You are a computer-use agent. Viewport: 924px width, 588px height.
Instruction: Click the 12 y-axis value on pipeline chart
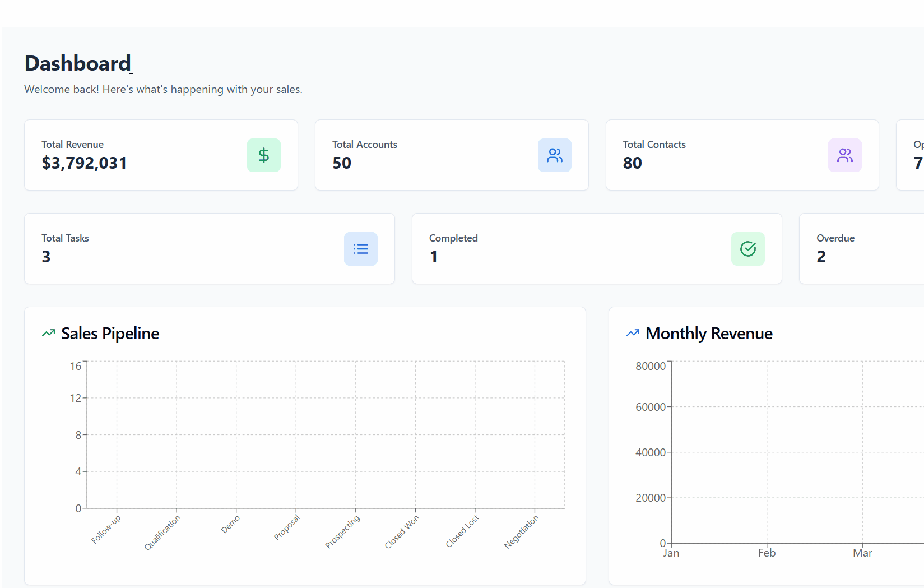(76, 398)
